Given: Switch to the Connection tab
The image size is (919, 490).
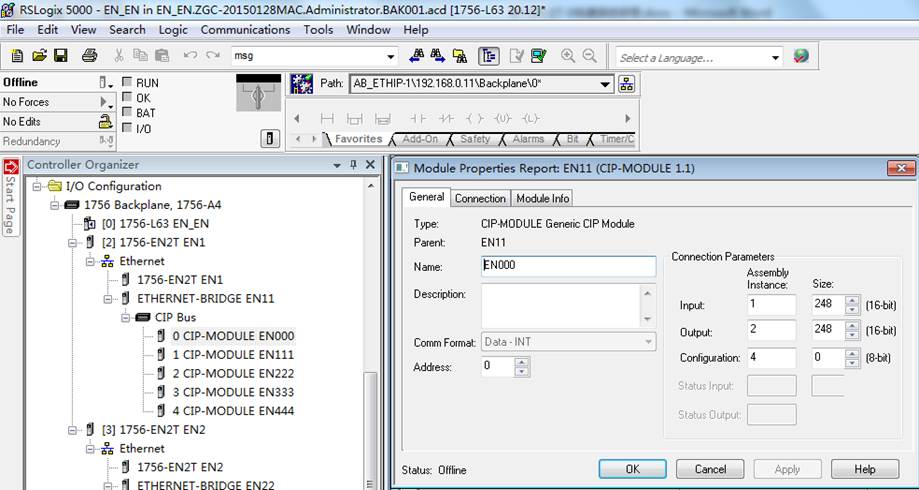Looking at the screenshot, I should pos(480,198).
